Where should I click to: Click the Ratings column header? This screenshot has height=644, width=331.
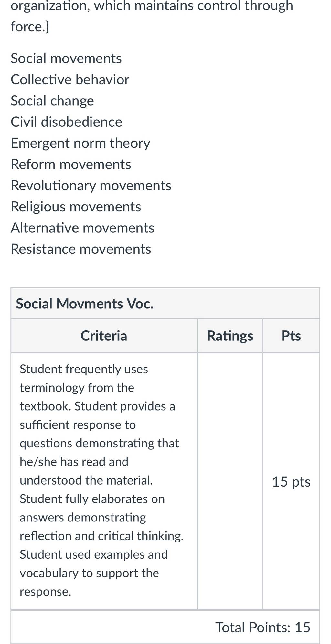click(x=230, y=336)
